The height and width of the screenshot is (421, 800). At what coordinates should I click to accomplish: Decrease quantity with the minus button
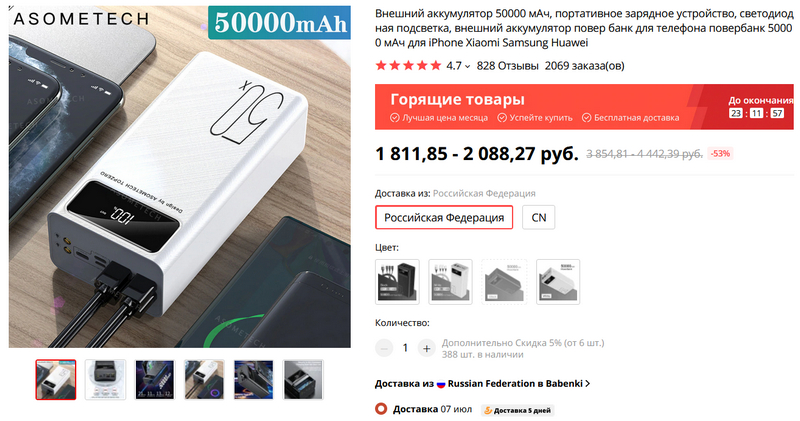384,348
